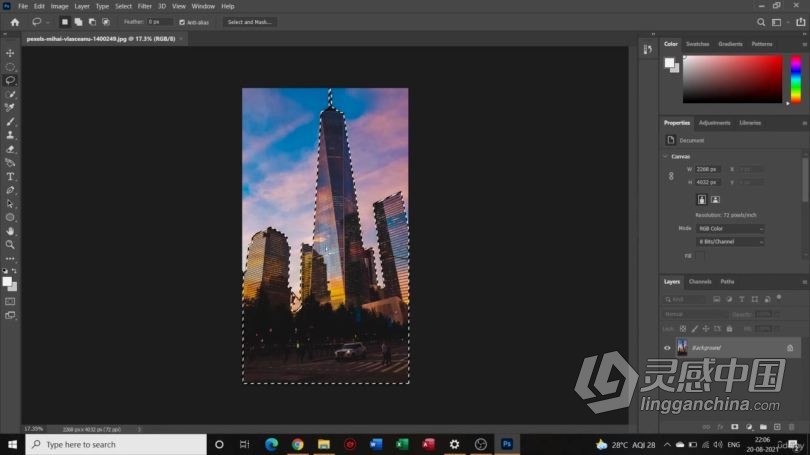Choose the Eraser tool
The width and height of the screenshot is (810, 455).
pos(10,149)
